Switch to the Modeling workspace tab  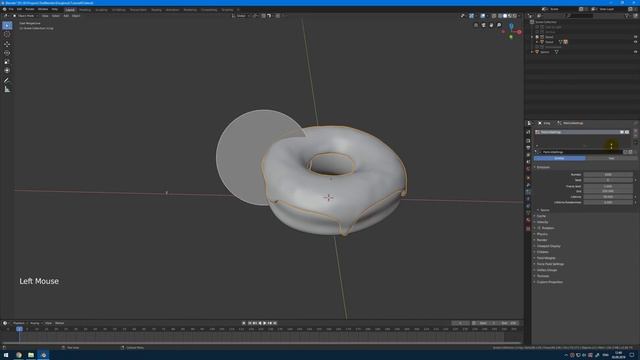tap(85, 9)
